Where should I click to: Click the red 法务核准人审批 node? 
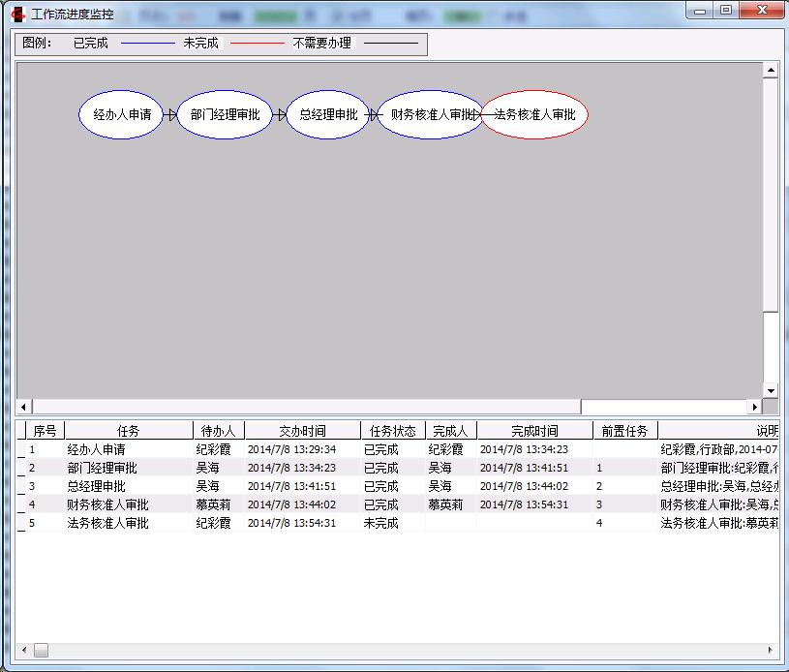[534, 114]
